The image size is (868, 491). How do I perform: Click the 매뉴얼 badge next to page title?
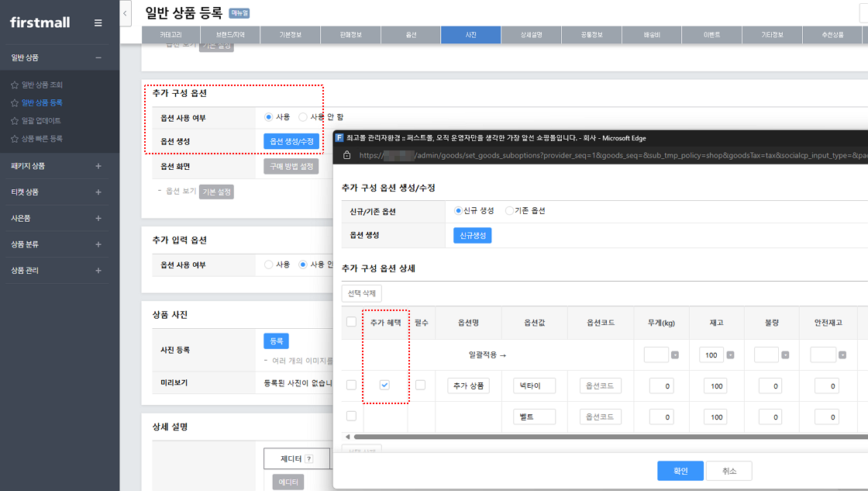(x=239, y=13)
